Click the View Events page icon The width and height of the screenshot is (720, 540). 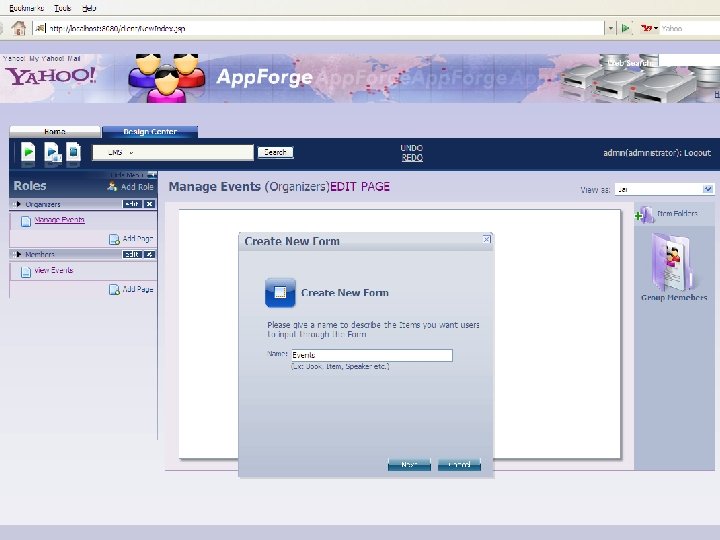[x=26, y=272]
